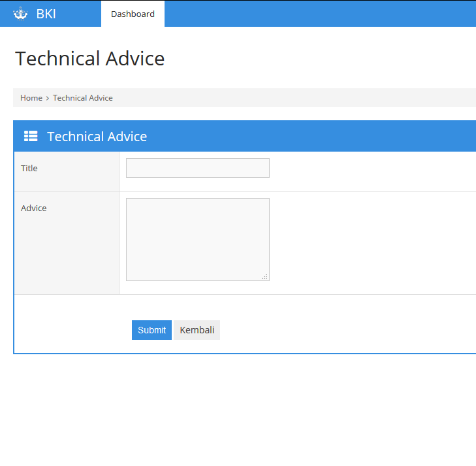Click the breadcrumb chevron separator
476x466 pixels.
pyautogui.click(x=48, y=98)
